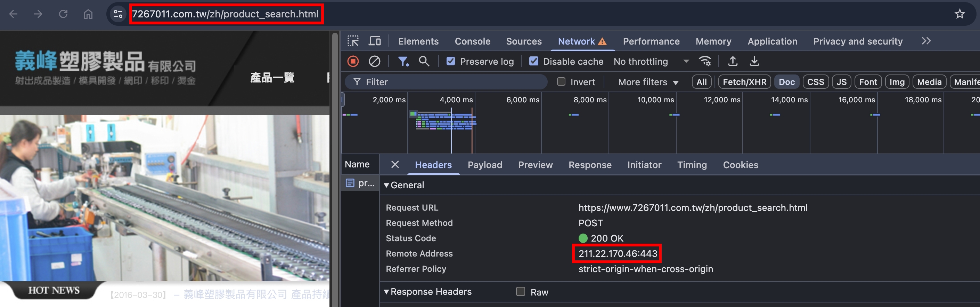
Task: Check the Invert filter checkbox
Action: pos(561,81)
